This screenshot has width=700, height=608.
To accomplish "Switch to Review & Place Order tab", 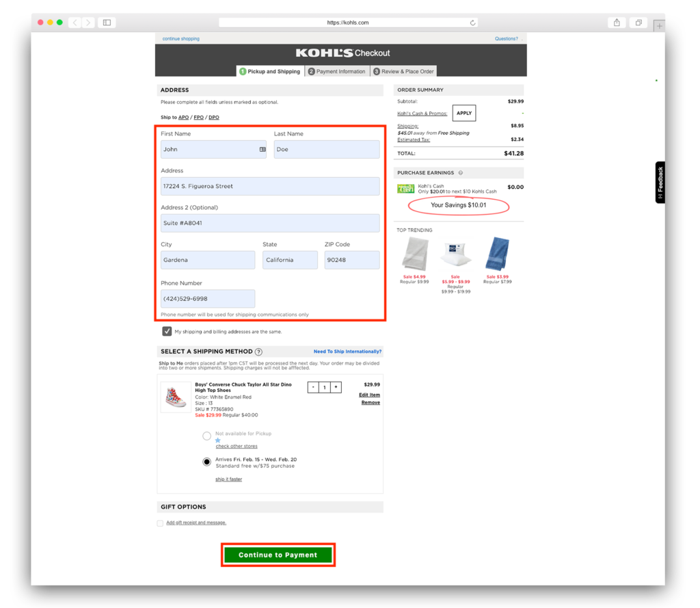I will click(x=403, y=72).
